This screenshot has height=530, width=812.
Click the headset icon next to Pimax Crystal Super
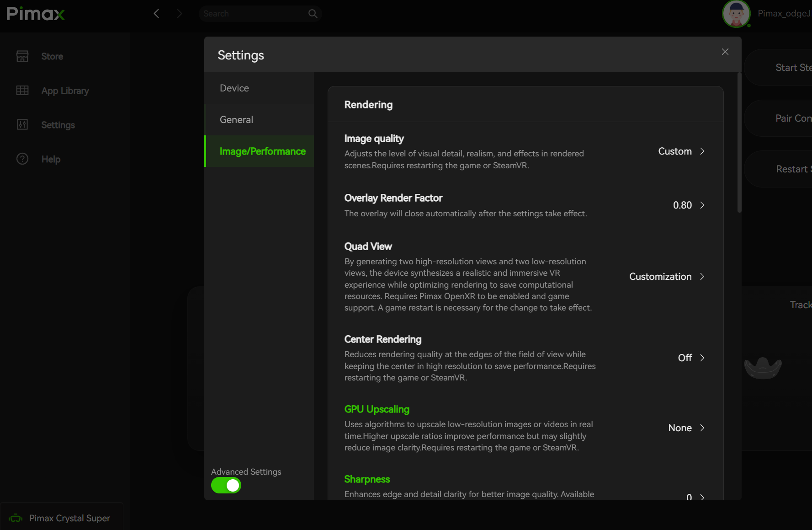pos(16,518)
